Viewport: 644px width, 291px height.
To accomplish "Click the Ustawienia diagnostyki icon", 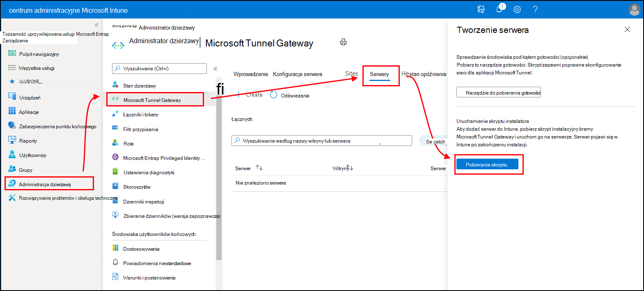I will pos(115,172).
